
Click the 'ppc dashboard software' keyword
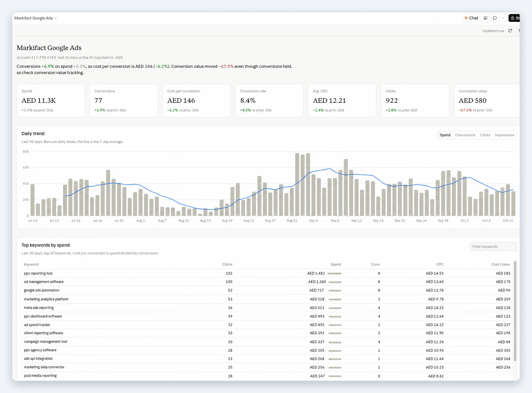pyautogui.click(x=43, y=316)
